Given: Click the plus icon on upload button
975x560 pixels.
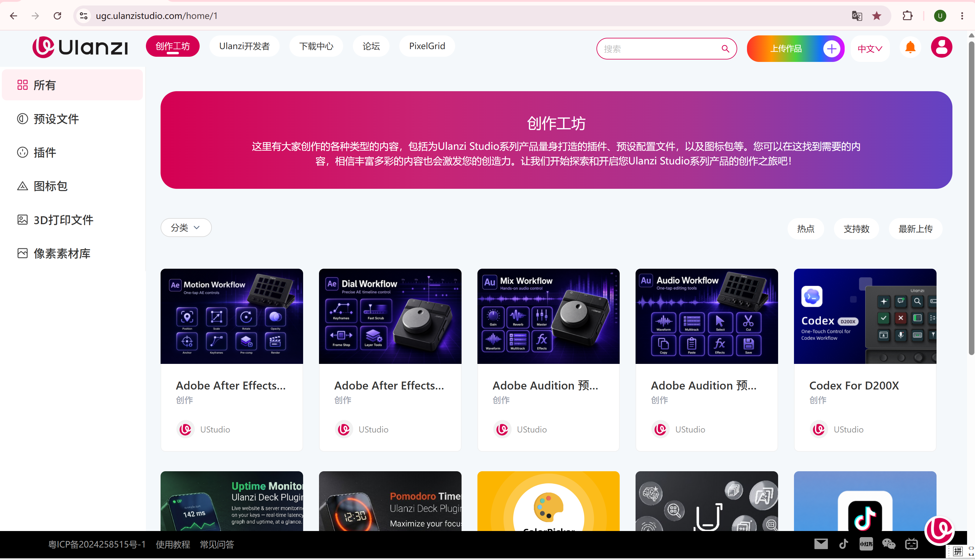Looking at the screenshot, I should (x=832, y=49).
